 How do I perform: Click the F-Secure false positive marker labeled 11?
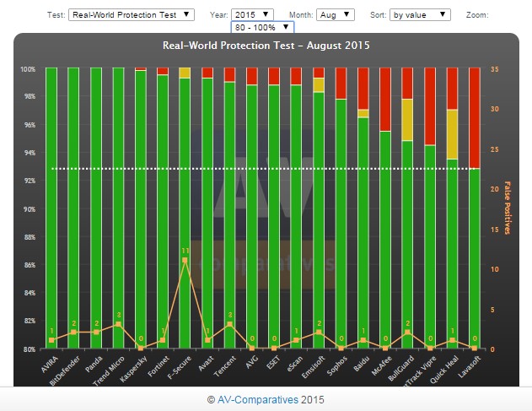tap(185, 260)
